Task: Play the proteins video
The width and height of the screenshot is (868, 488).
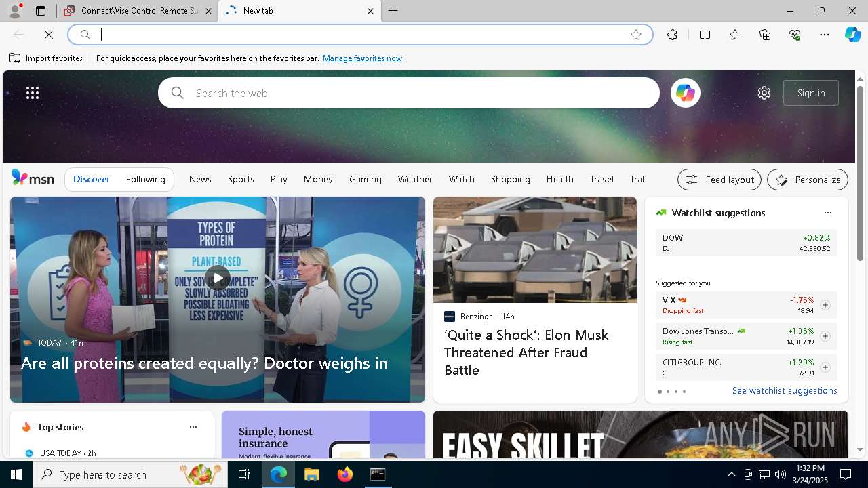Action: point(218,277)
